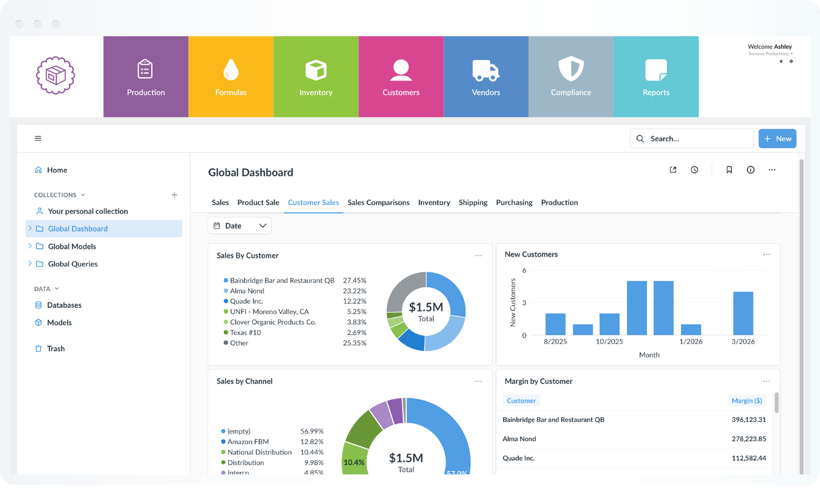This screenshot has height=504, width=820.
Task: Open dashboard version history clock icon
Action: pyautogui.click(x=694, y=170)
